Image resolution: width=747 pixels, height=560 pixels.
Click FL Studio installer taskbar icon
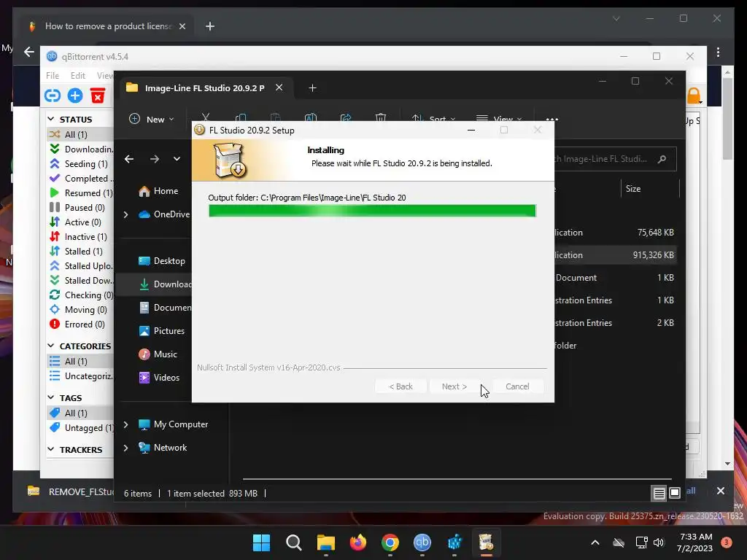pyautogui.click(x=486, y=542)
